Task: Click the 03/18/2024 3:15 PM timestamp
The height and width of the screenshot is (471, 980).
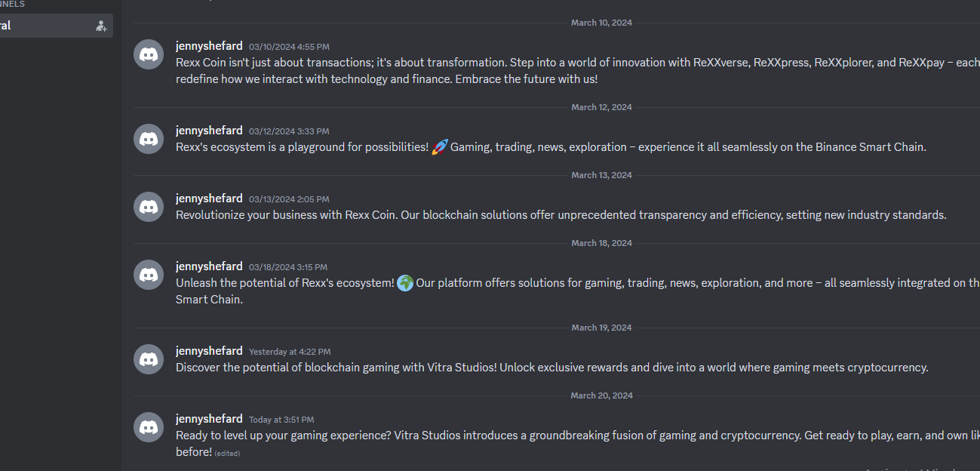Action: [x=288, y=267]
